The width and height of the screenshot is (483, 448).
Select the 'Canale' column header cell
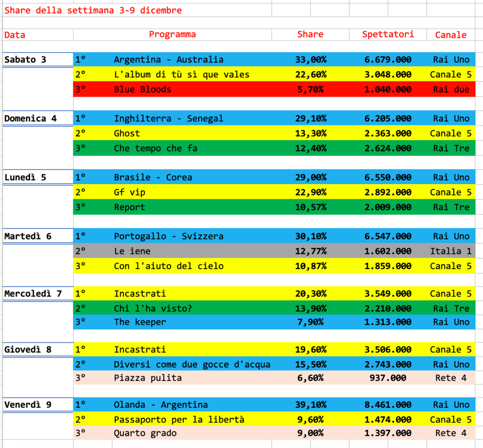450,35
